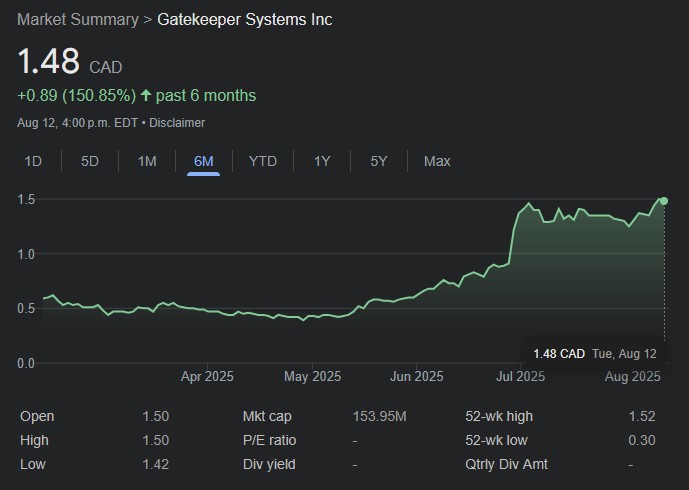689x490 pixels.
Task: Switch to the 5D time range
Action: point(90,161)
